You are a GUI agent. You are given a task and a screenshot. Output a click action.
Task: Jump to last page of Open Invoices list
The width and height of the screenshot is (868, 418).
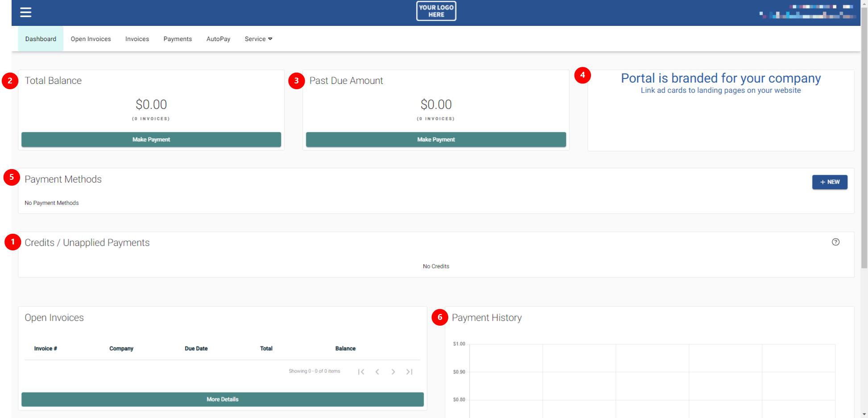click(409, 371)
